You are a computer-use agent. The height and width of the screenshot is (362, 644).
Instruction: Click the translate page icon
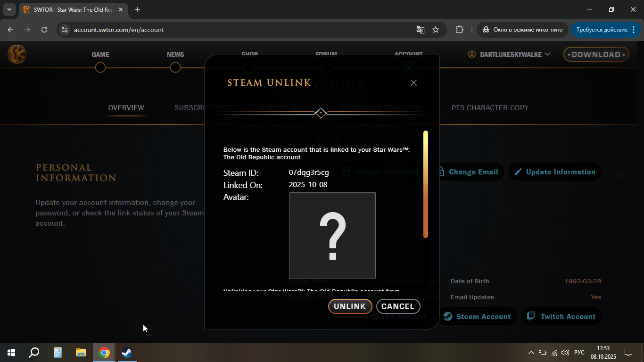point(421,30)
